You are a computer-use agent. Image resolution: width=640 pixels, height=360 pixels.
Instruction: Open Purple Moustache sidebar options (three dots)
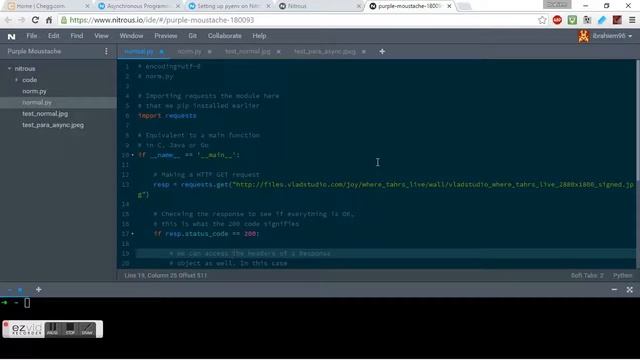point(106,51)
